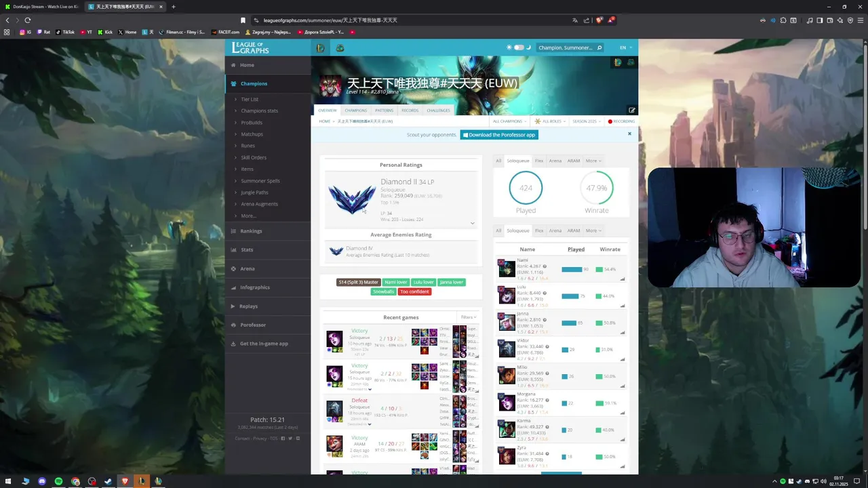Click the Home breadcrumb link
Screen dimensions: 868x488
point(324,121)
